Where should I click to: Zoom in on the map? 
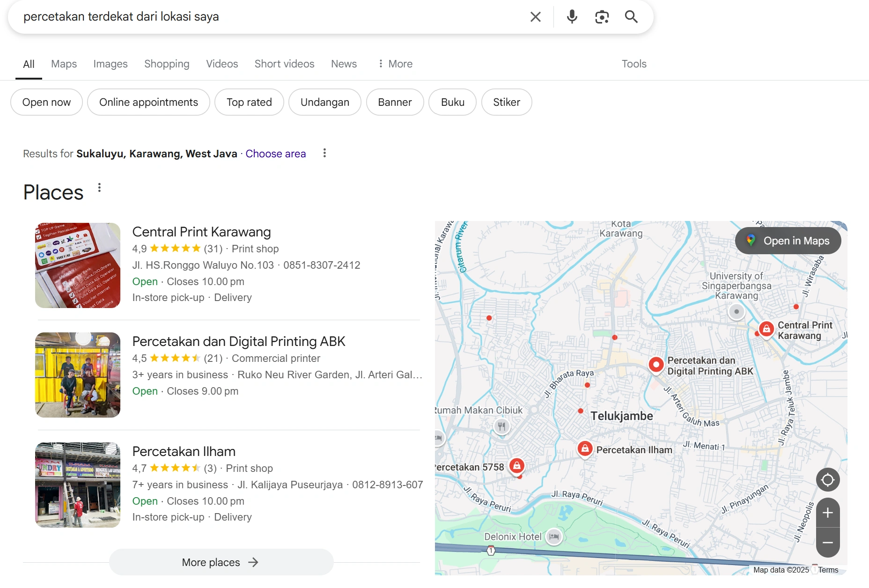(x=827, y=513)
